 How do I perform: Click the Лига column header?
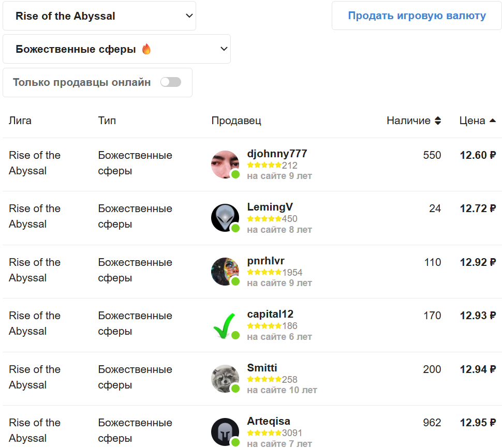[20, 121]
